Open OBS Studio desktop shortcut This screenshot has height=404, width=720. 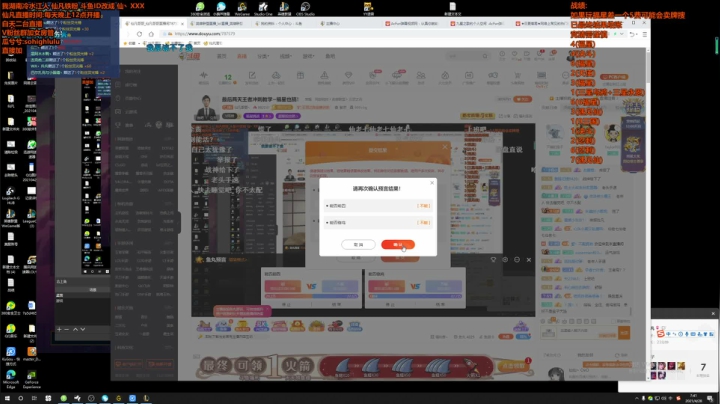click(305, 8)
